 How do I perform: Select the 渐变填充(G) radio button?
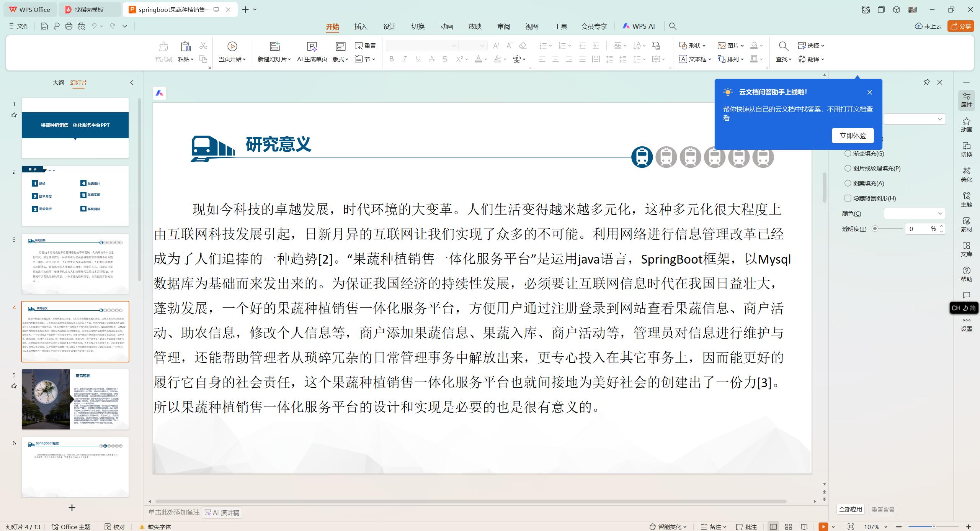click(848, 153)
